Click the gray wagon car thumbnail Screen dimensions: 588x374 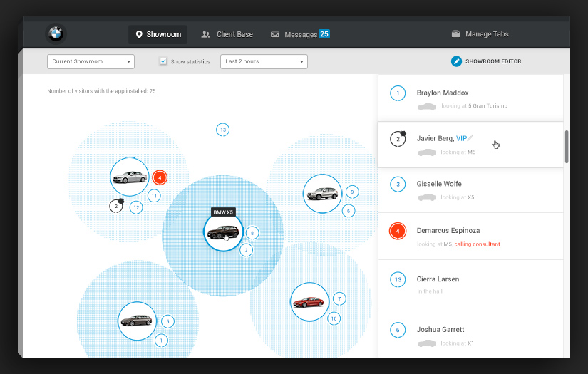pyautogui.click(x=138, y=321)
